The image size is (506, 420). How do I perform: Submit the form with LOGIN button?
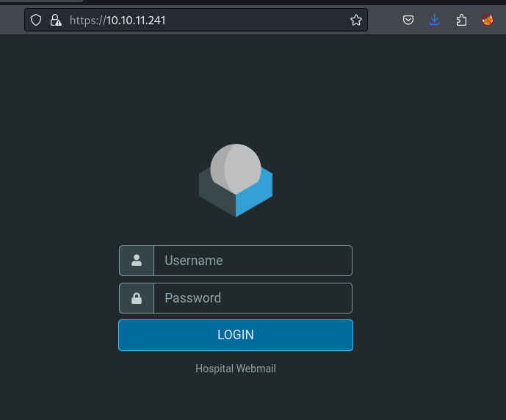pos(236,335)
